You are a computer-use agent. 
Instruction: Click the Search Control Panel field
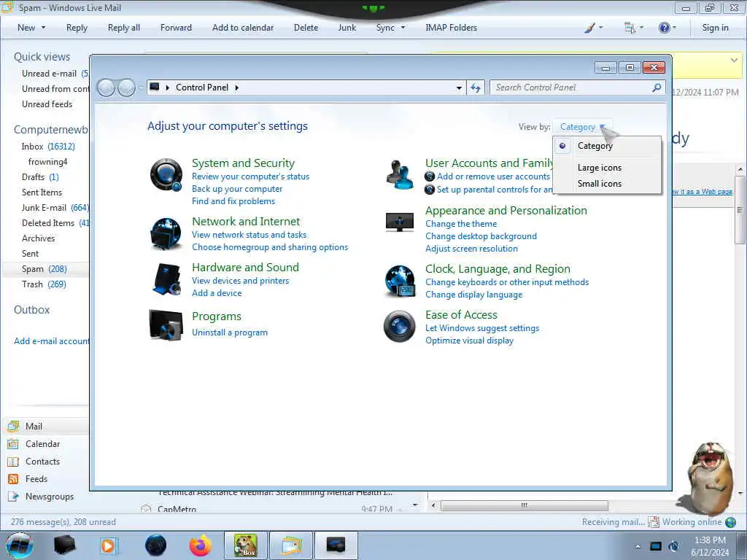point(572,87)
